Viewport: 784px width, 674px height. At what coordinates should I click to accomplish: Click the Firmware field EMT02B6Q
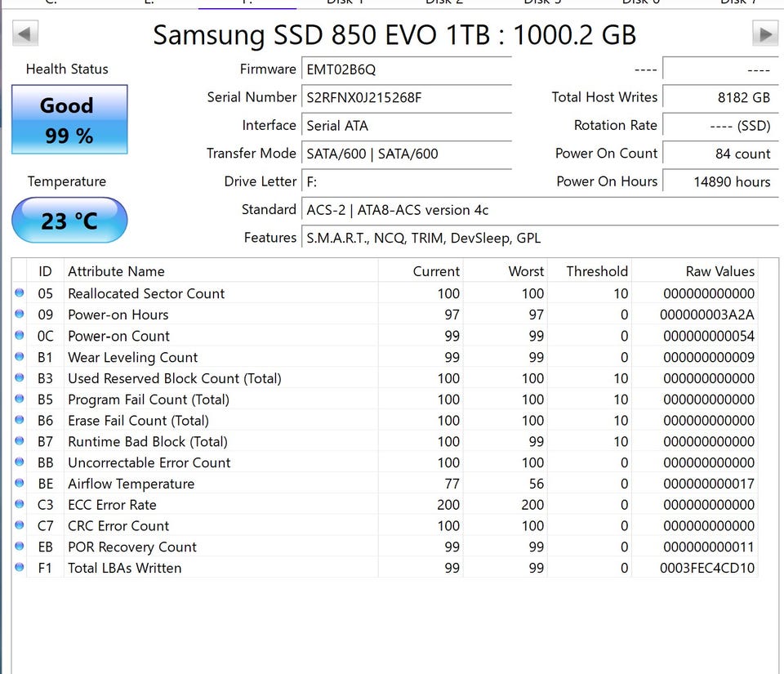[407, 69]
